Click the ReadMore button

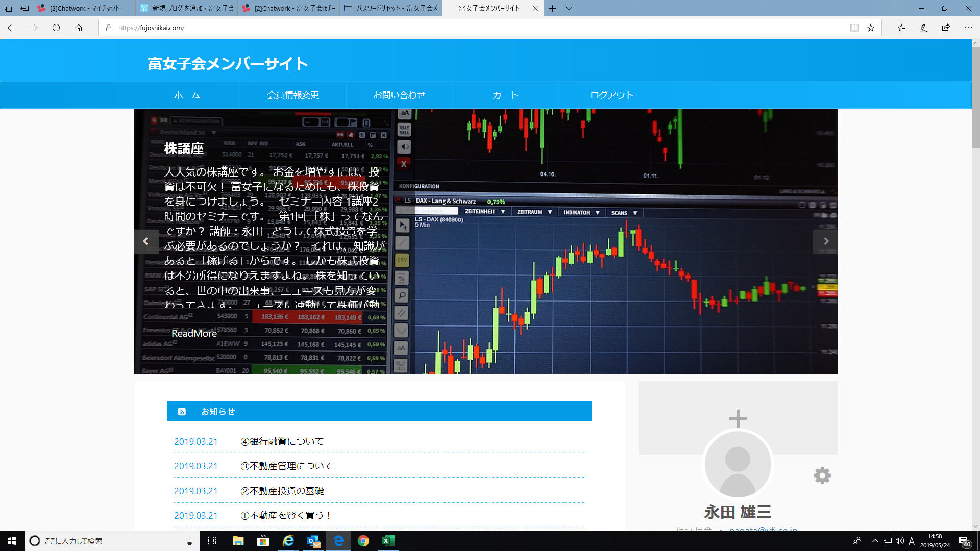coord(194,333)
